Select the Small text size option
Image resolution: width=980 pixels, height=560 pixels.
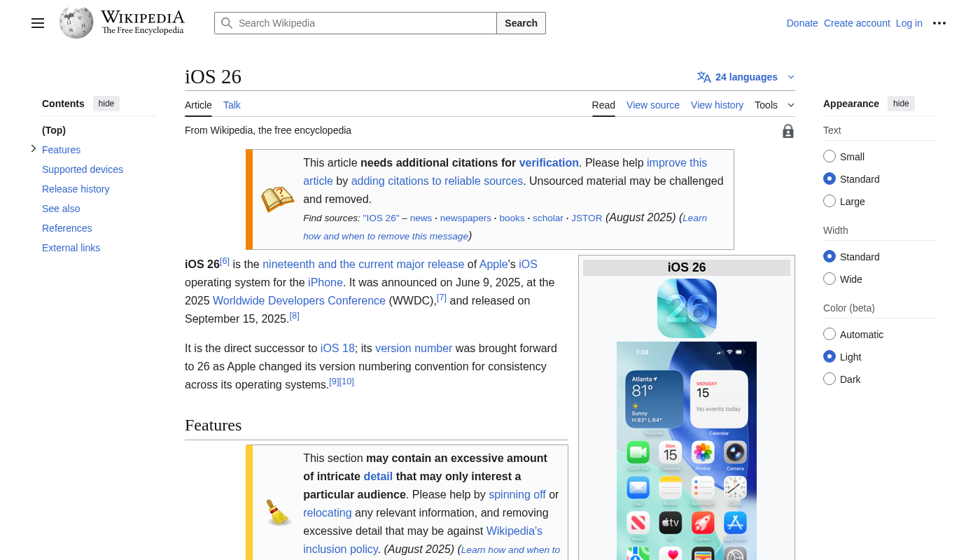(829, 156)
